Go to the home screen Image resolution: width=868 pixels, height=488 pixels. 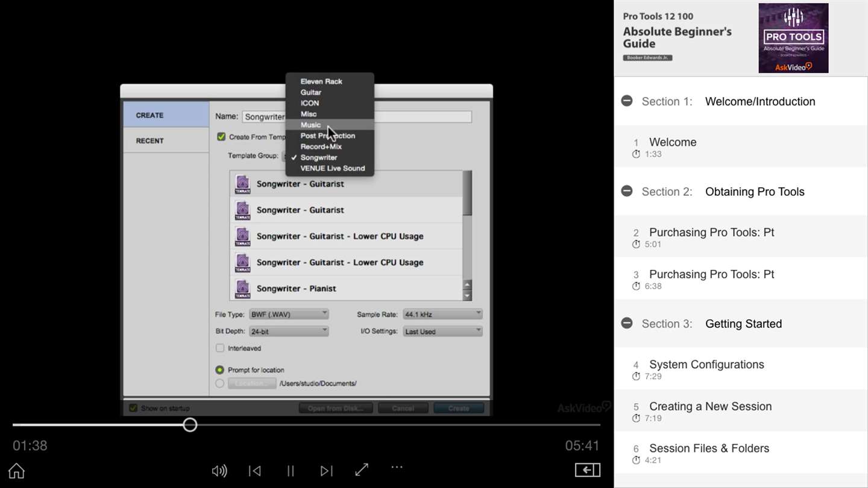(x=16, y=471)
